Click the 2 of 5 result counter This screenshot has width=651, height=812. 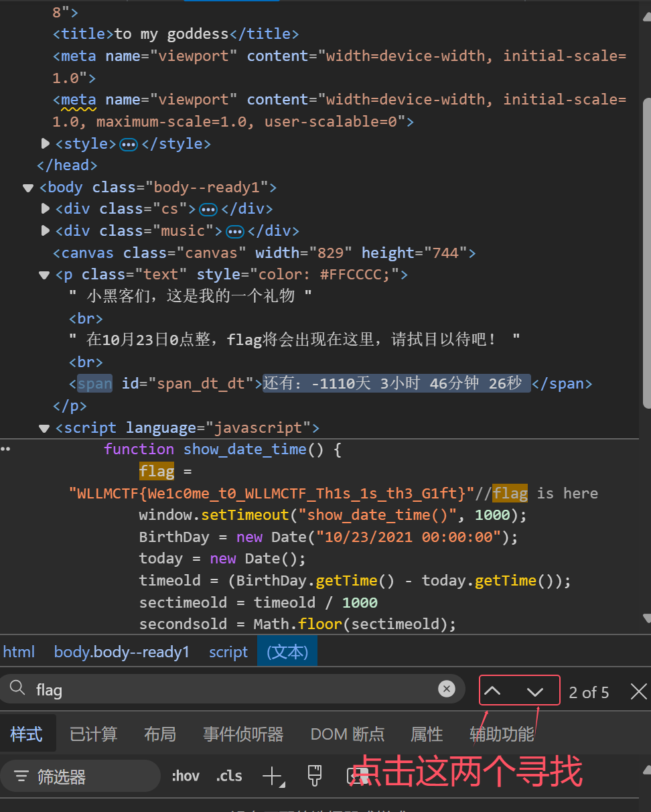589,692
